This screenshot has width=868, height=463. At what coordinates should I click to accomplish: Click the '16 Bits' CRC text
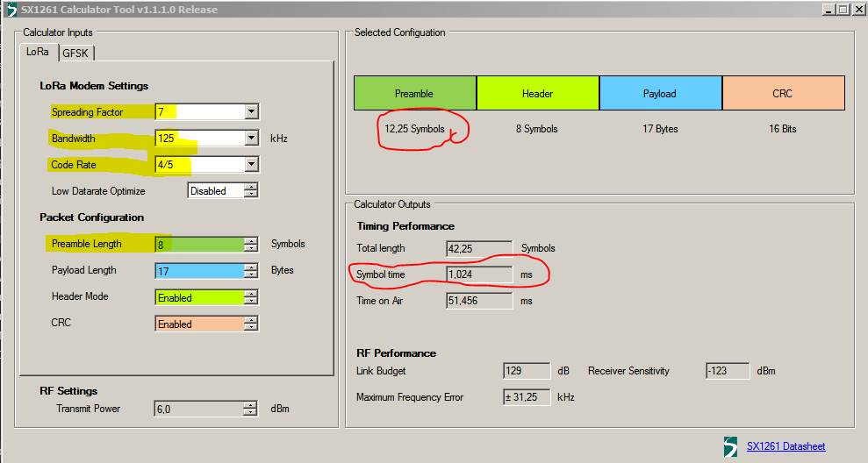[783, 129]
